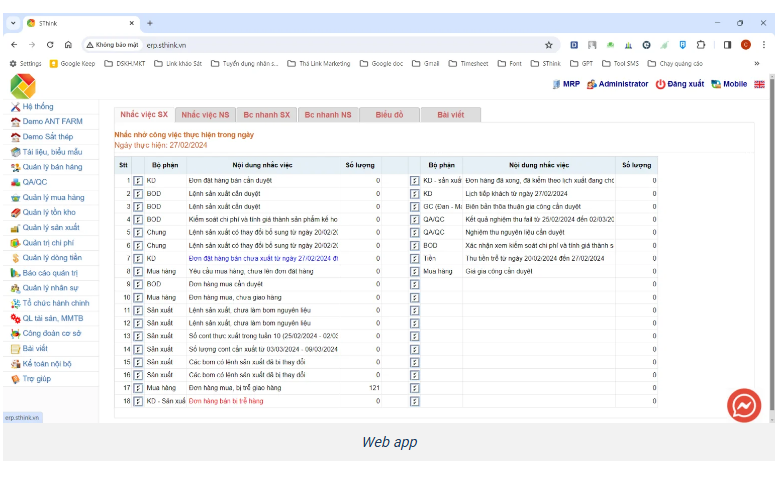
Task: Click the English flag language icon
Action: click(x=760, y=85)
